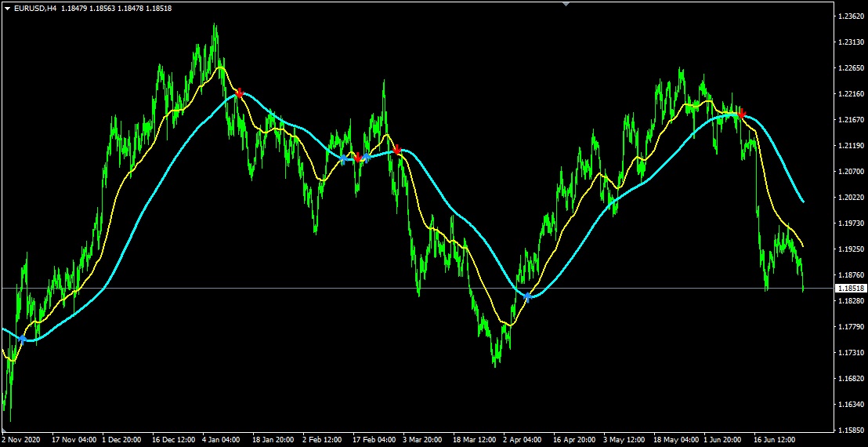Click price level 1.22160 on the axis
This screenshot has width=868, height=447.
pos(852,93)
